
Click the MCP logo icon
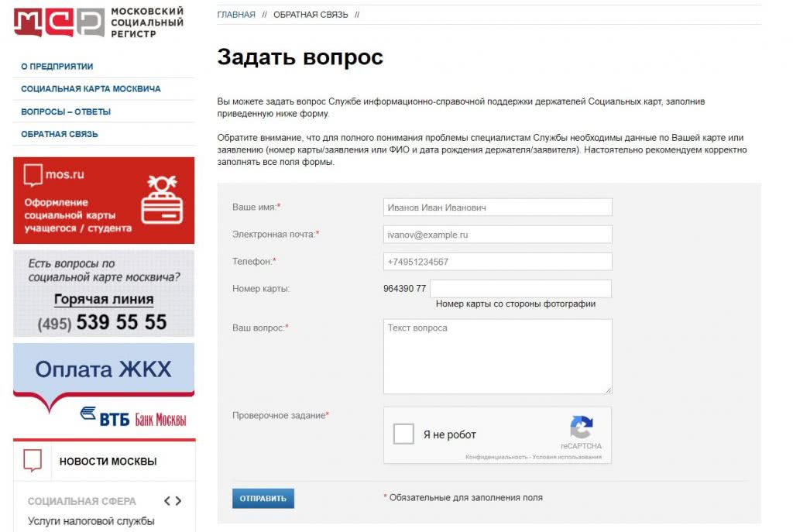click(x=58, y=22)
